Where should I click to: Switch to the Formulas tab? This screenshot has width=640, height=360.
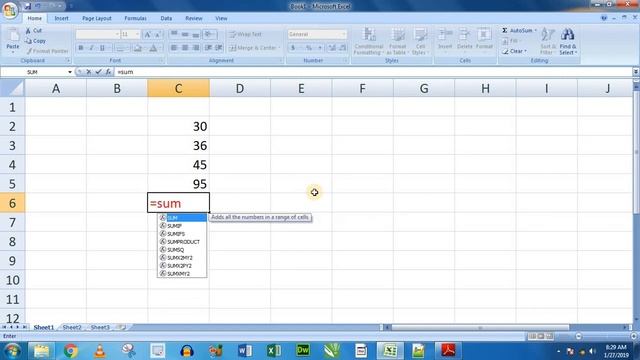click(136, 18)
